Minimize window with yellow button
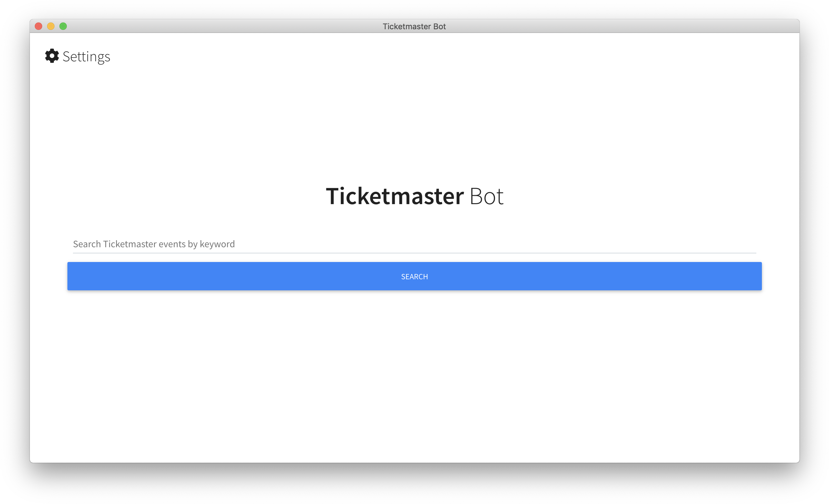The width and height of the screenshot is (829, 504). coord(51,26)
